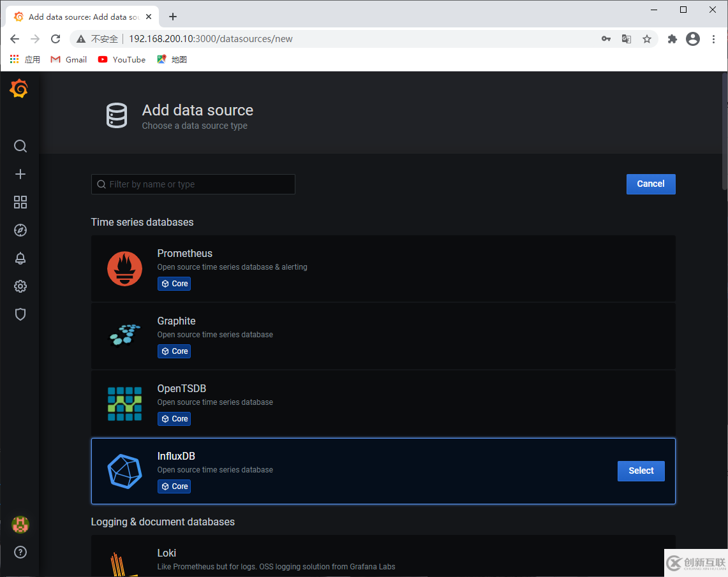Open the Extensions puzzle icon
Image resolution: width=728 pixels, height=577 pixels.
click(x=672, y=39)
